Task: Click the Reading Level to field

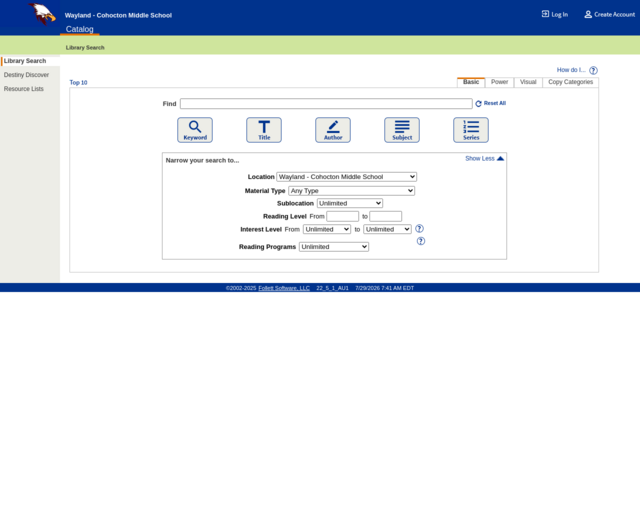Action: 386,216
